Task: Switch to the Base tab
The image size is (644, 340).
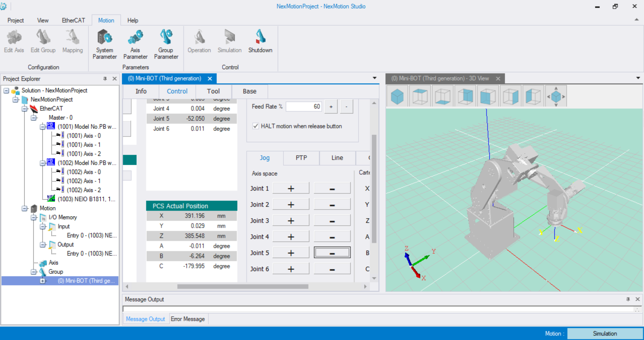Action: coord(250,91)
